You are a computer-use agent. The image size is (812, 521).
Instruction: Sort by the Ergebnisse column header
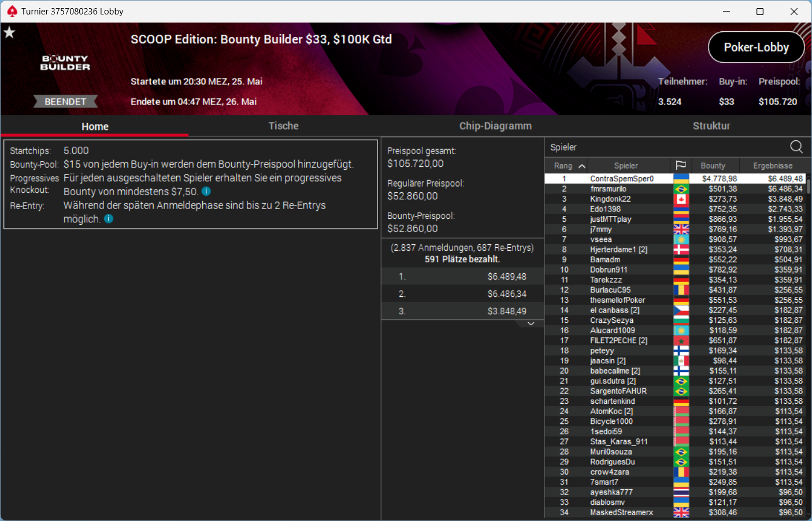[773, 166]
